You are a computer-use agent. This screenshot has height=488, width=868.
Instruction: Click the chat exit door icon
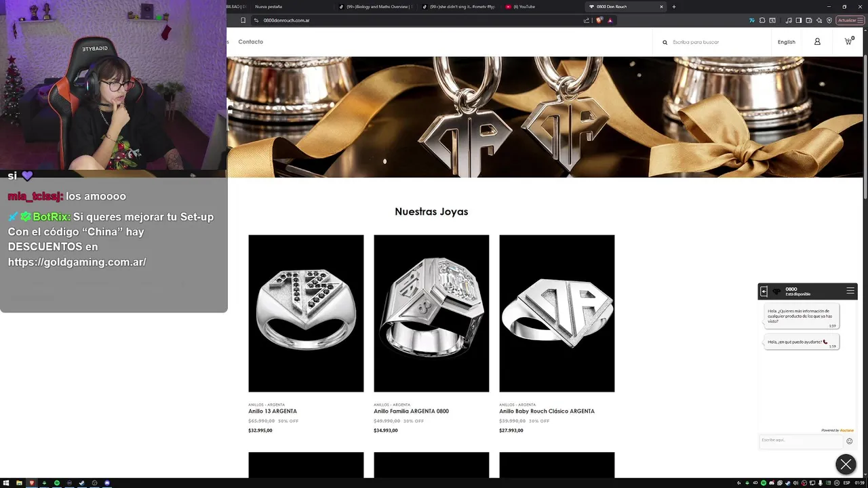tap(764, 291)
